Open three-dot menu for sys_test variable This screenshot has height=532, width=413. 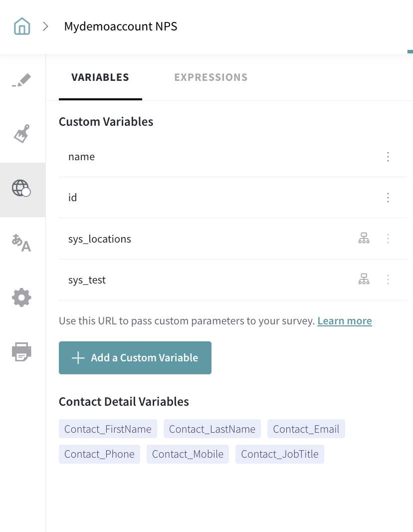point(388,279)
